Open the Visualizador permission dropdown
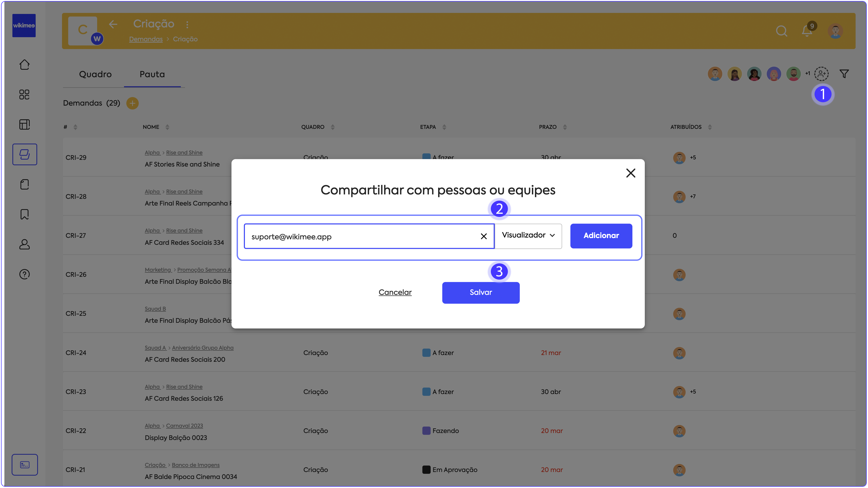This screenshot has height=488, width=868. click(528, 235)
